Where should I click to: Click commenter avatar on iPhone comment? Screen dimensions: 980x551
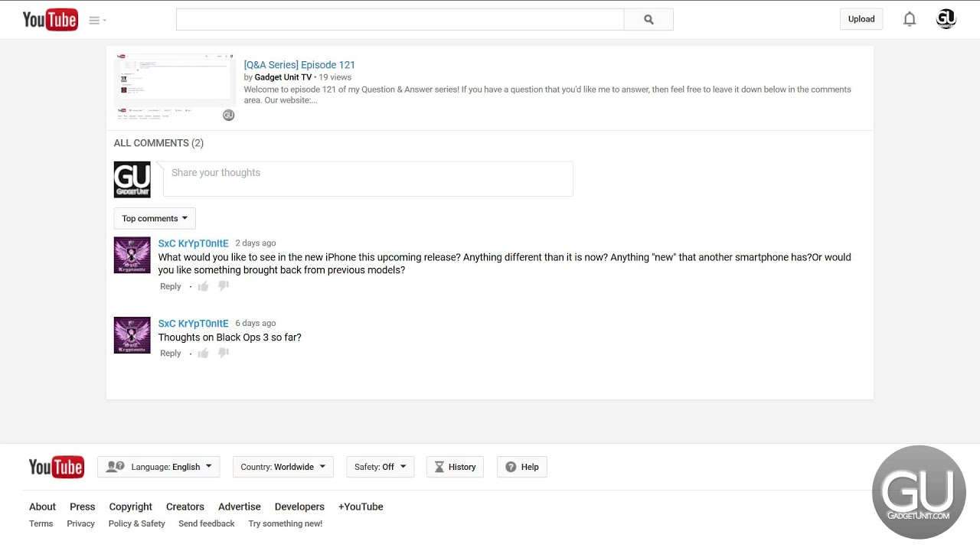click(x=132, y=256)
